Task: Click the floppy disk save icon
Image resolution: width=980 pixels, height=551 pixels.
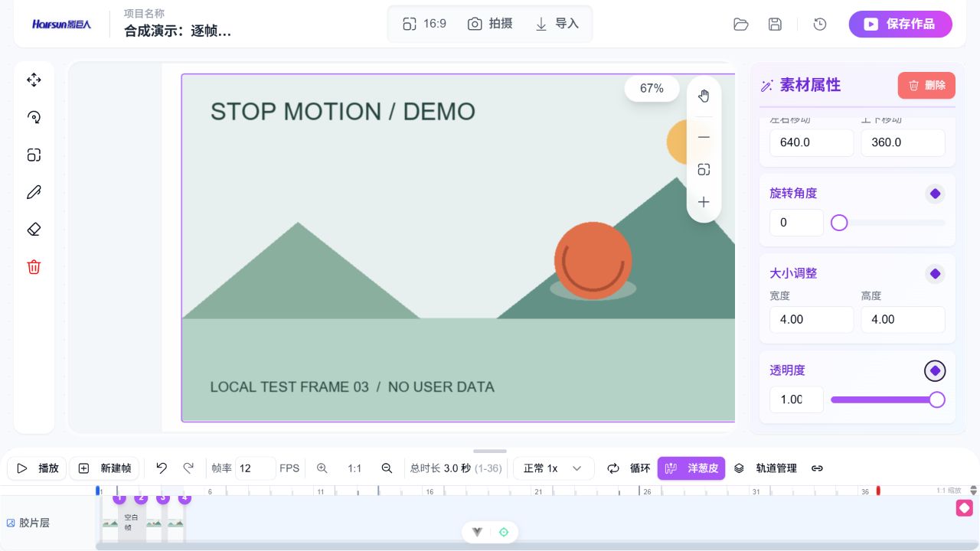Action: (x=775, y=24)
